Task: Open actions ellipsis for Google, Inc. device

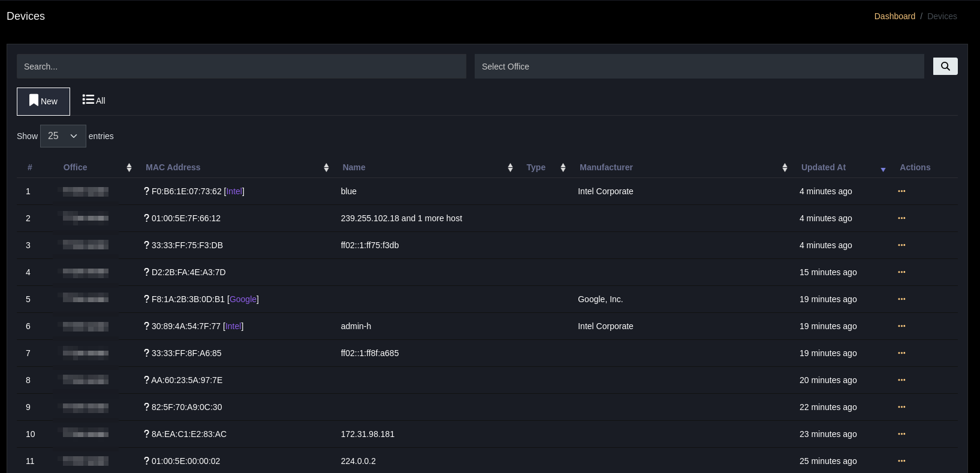Action: click(x=901, y=299)
